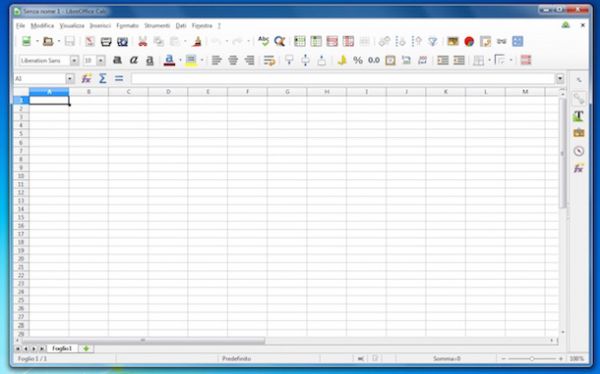
Task: Open the sidebar Functions deck
Action: (578, 168)
